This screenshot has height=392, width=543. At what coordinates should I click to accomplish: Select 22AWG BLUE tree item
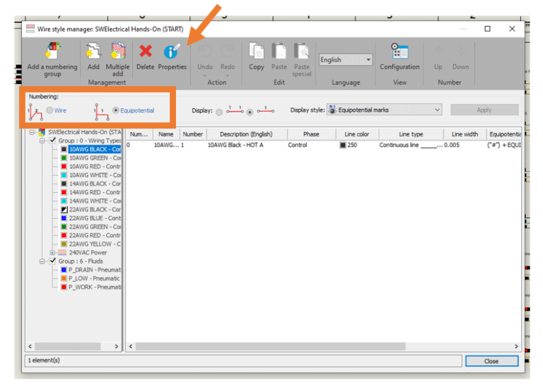click(x=95, y=218)
